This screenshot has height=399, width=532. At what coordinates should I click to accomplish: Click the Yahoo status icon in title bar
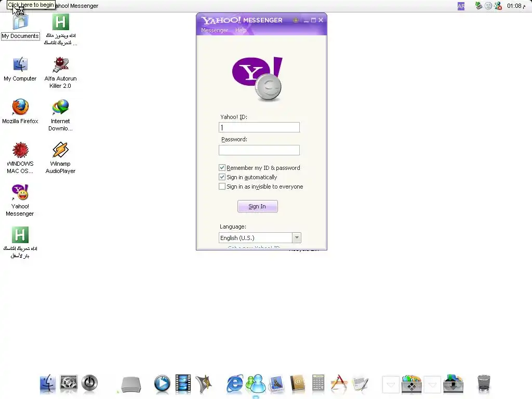[x=296, y=20]
